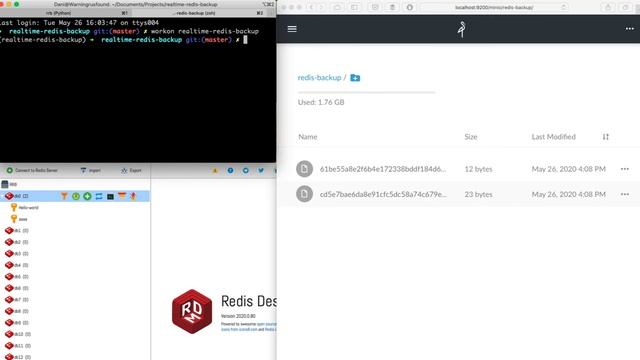The width and height of the screenshot is (640, 360).
Task: Open the Twitter icon in RDM toolbar
Action: [260, 170]
